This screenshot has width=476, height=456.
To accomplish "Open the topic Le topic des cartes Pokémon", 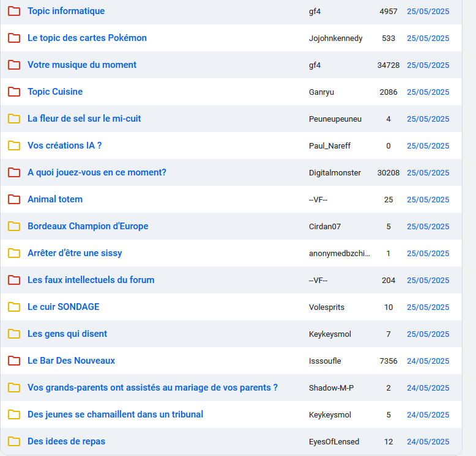I will [87, 38].
